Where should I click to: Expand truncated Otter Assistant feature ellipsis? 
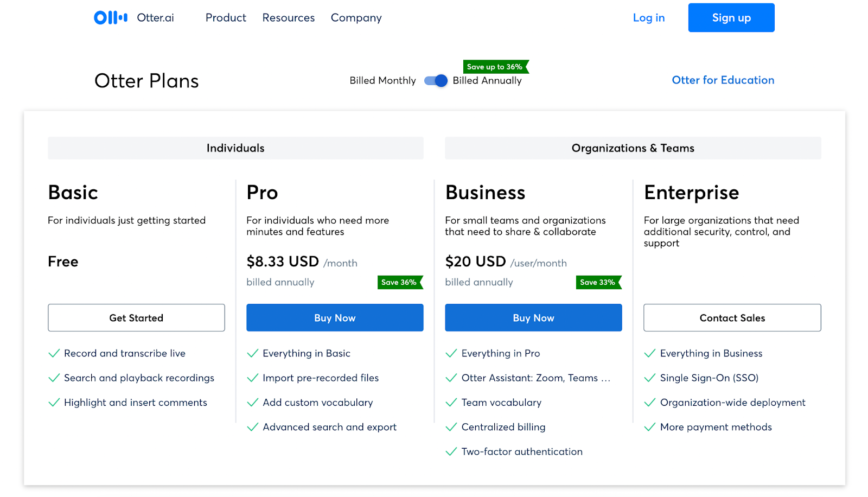click(x=605, y=379)
